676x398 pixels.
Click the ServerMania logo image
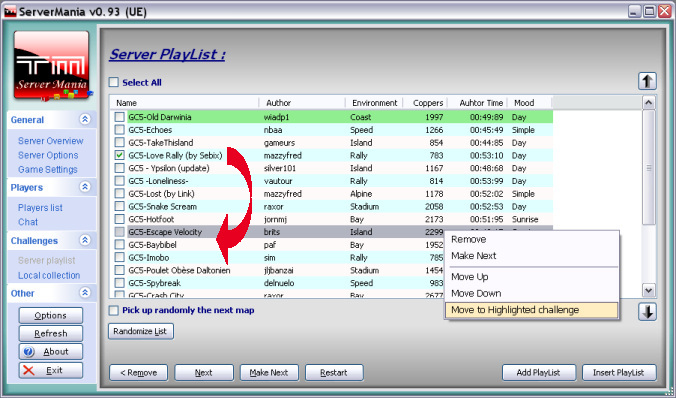click(x=52, y=66)
